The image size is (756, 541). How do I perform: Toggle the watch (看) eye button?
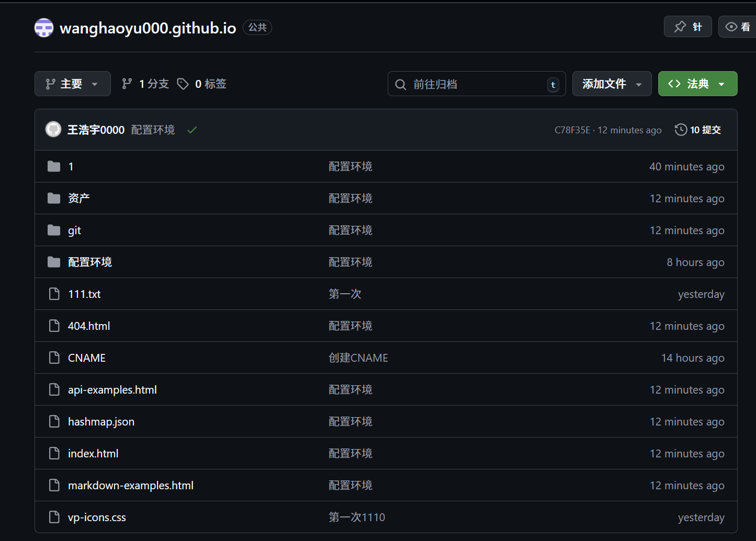pyautogui.click(x=738, y=27)
